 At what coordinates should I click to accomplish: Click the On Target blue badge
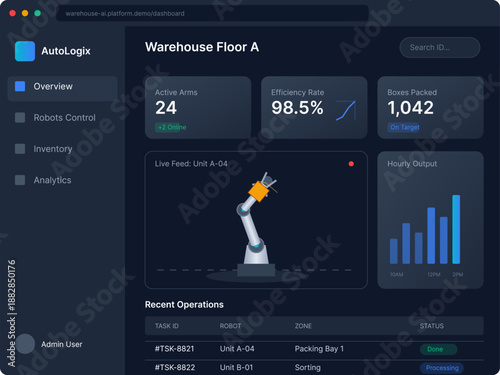[x=404, y=127]
